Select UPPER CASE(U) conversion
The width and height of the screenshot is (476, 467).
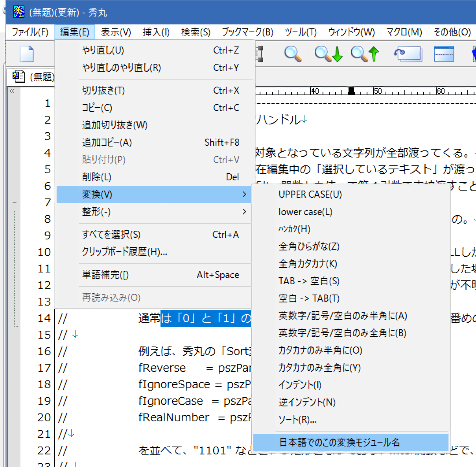click(310, 195)
